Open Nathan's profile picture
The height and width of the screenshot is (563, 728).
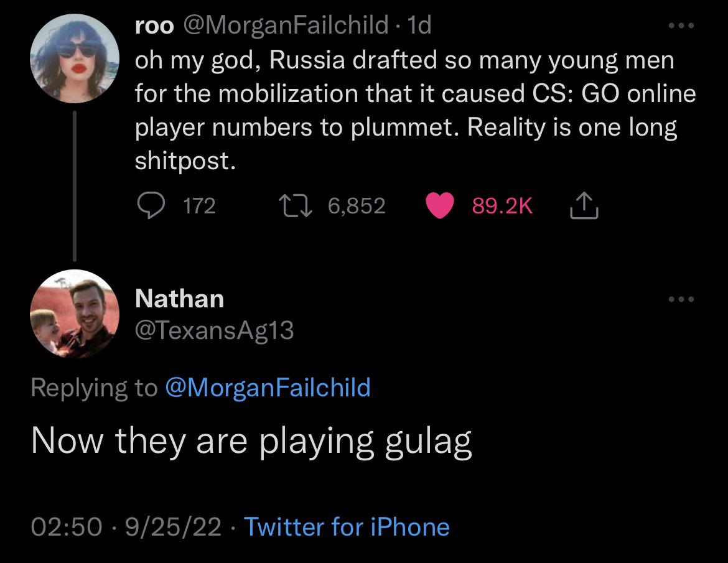point(74,314)
